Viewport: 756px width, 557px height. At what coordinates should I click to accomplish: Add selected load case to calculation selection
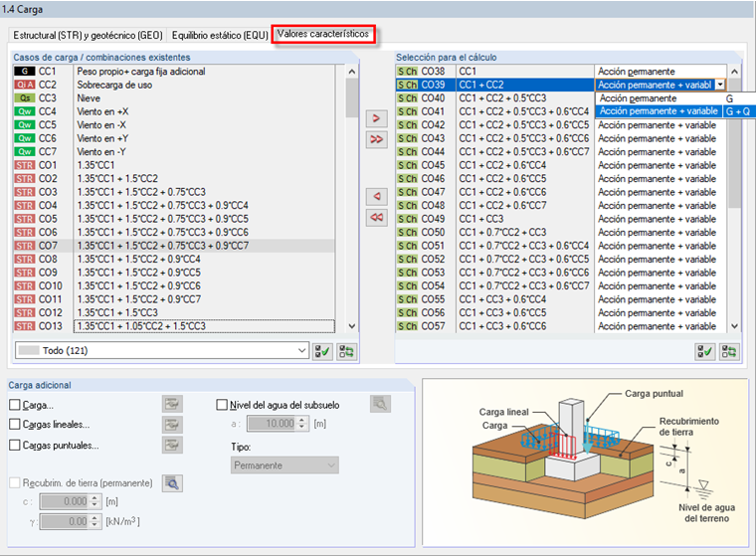377,118
